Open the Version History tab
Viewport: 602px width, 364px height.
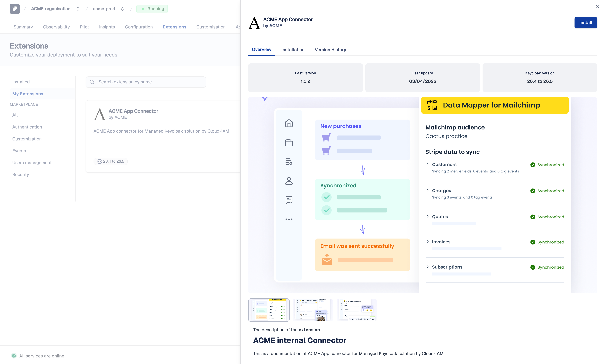coord(330,50)
